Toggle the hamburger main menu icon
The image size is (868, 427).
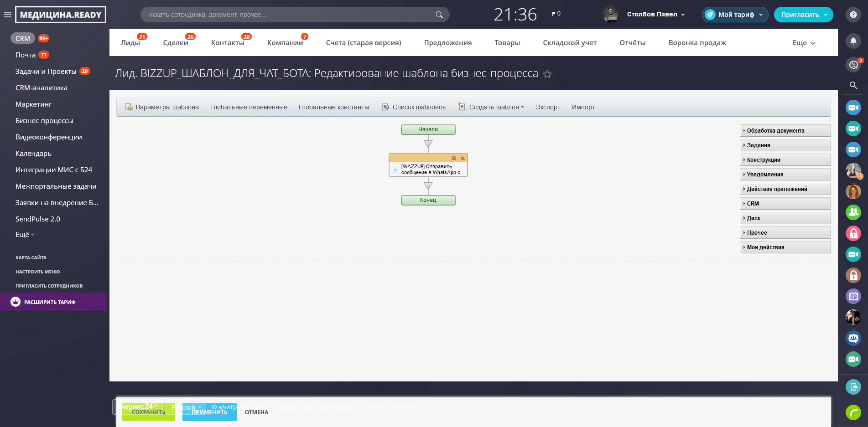click(x=8, y=15)
